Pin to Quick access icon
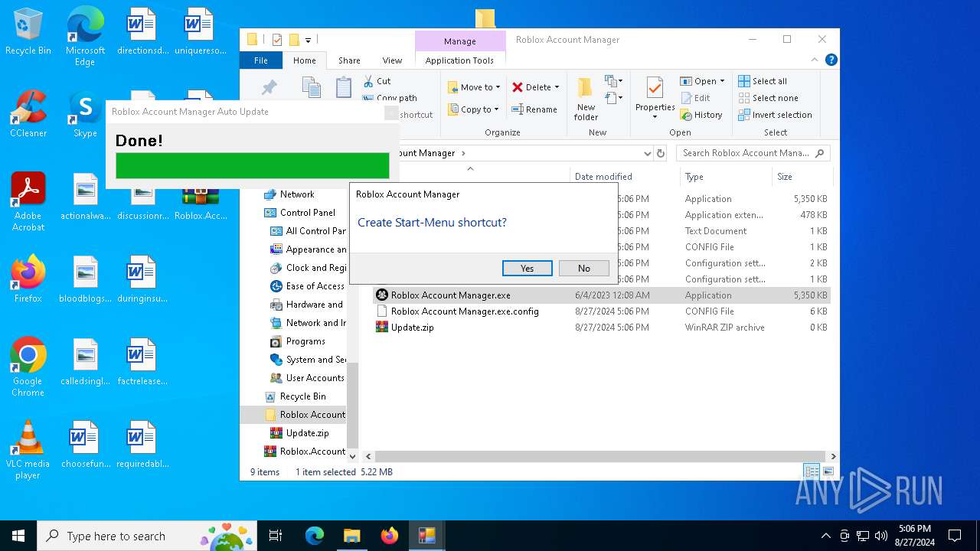Screen dimensions: 980x551 [x=269, y=87]
